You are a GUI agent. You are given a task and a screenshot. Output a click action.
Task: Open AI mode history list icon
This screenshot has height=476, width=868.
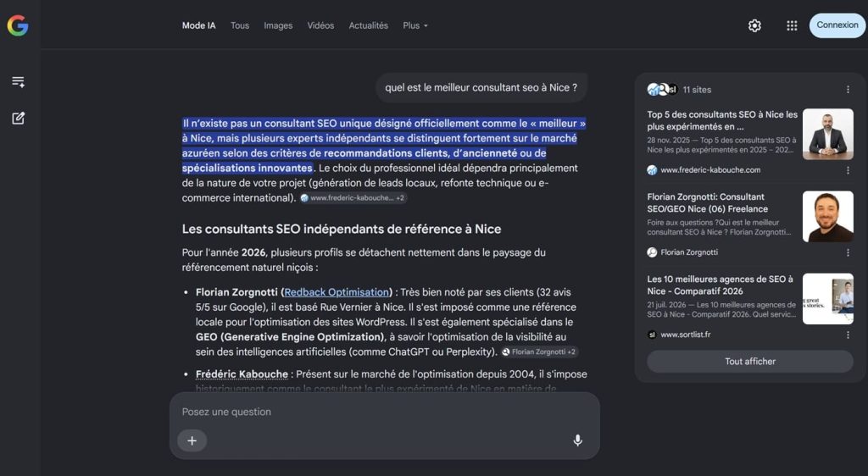(x=19, y=82)
